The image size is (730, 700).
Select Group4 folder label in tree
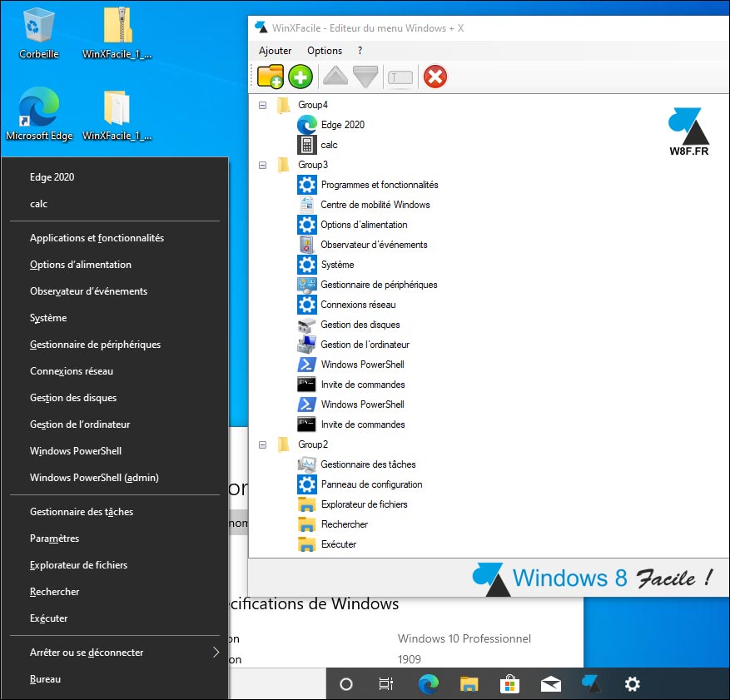click(313, 105)
